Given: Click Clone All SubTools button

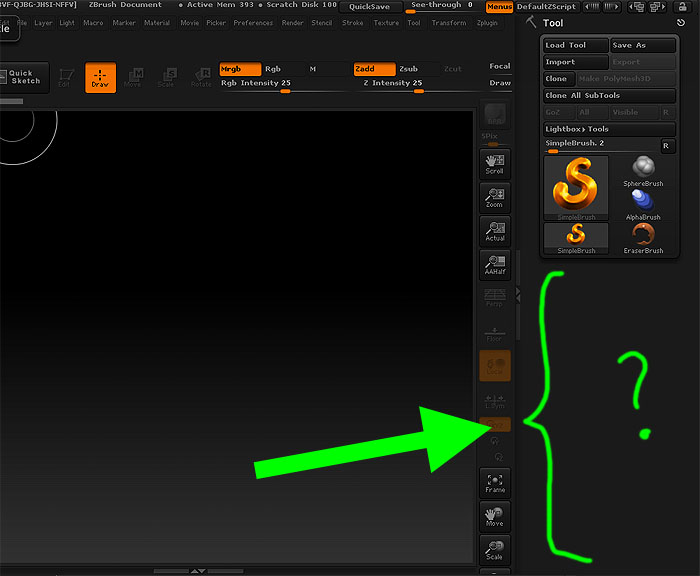Looking at the screenshot, I should click(609, 96).
